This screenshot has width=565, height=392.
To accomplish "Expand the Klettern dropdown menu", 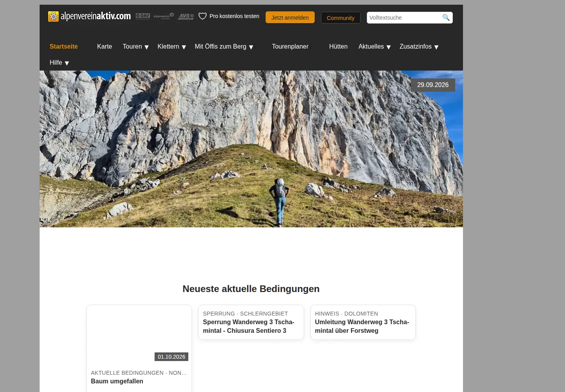I will (x=171, y=47).
